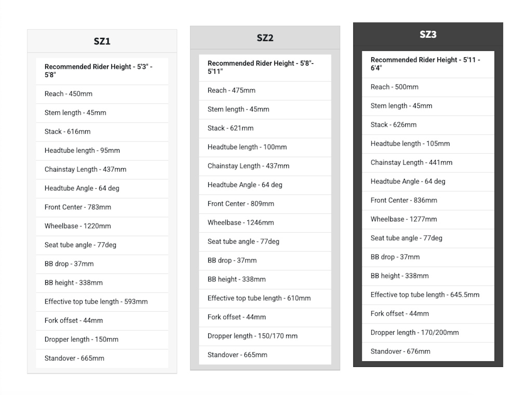This screenshot has height=395, width=532.
Task: Select the SZ3 size header
Action: point(428,35)
